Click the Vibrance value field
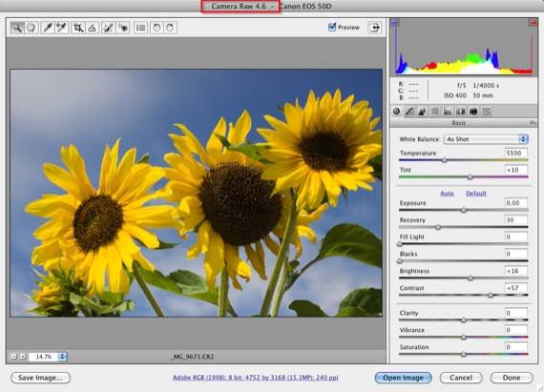The image size is (544, 392). tap(516, 330)
